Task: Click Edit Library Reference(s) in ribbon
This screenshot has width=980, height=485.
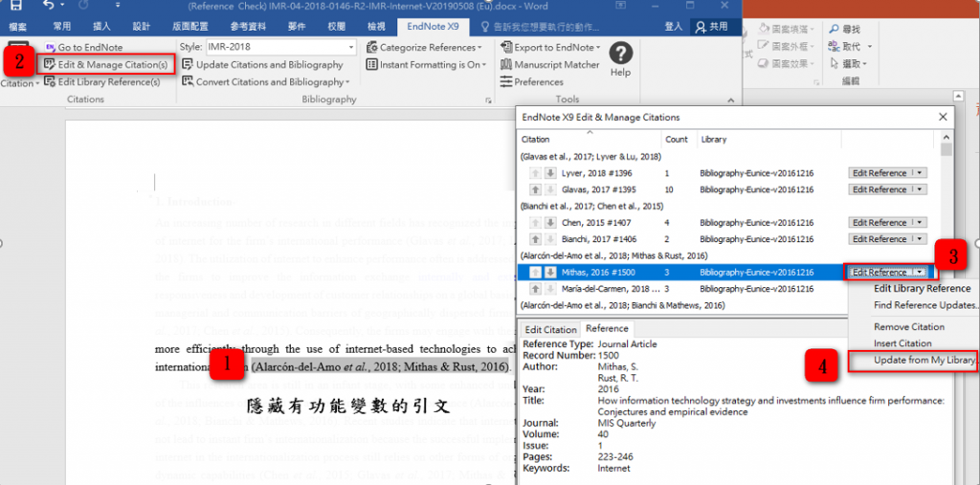Action: pyautogui.click(x=102, y=82)
